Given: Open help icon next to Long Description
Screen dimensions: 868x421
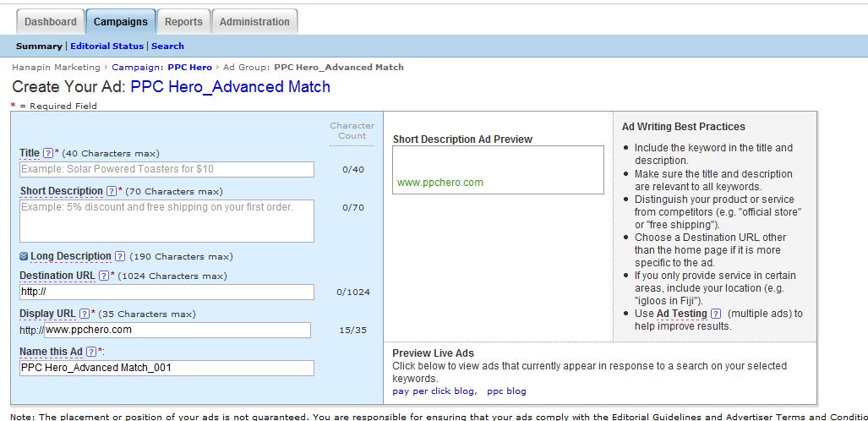Looking at the screenshot, I should [x=120, y=256].
